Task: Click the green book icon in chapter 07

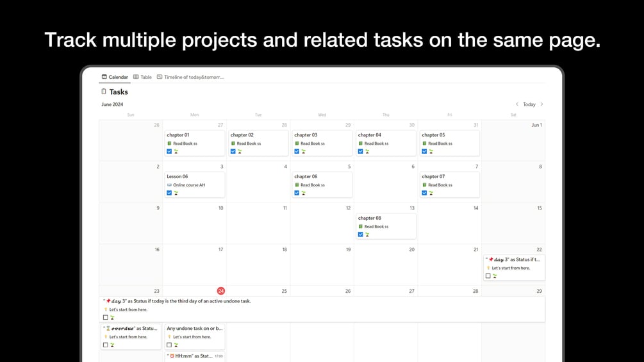Action: [424, 185]
